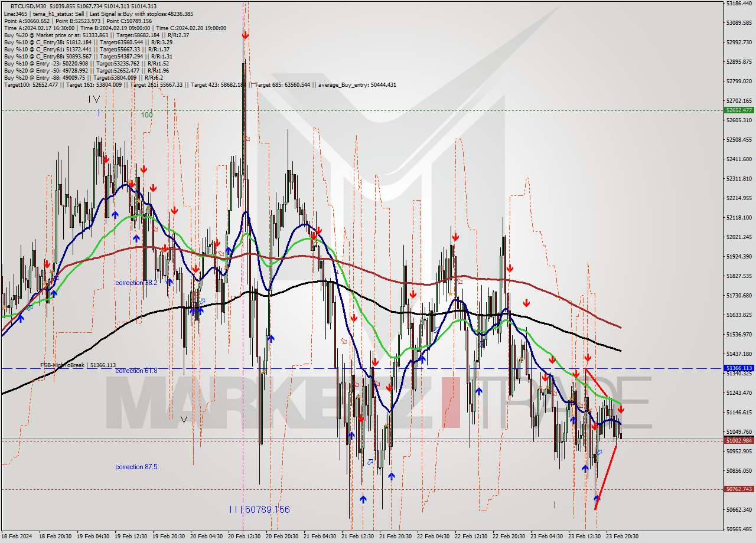Viewport: 756px width, 543px height.
Task: Click the 'Buy %10 @ C_Entry88' line
Action: click(x=88, y=57)
